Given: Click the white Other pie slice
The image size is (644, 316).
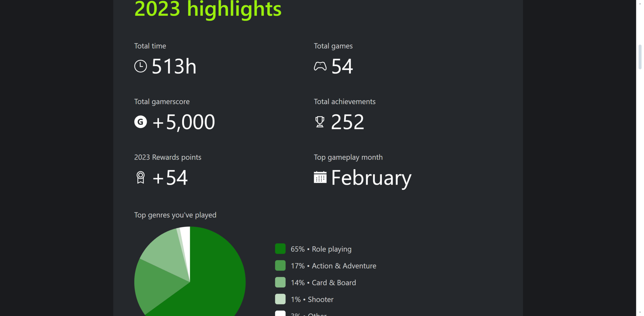Looking at the screenshot, I should [186, 245].
